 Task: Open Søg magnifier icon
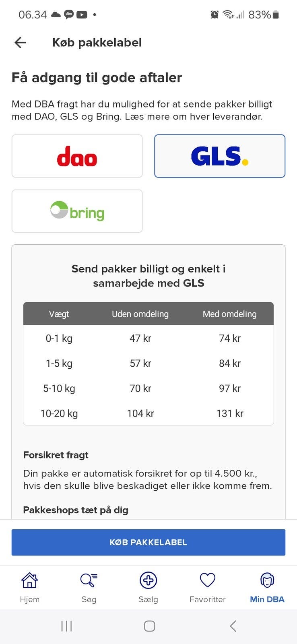pos(89,580)
